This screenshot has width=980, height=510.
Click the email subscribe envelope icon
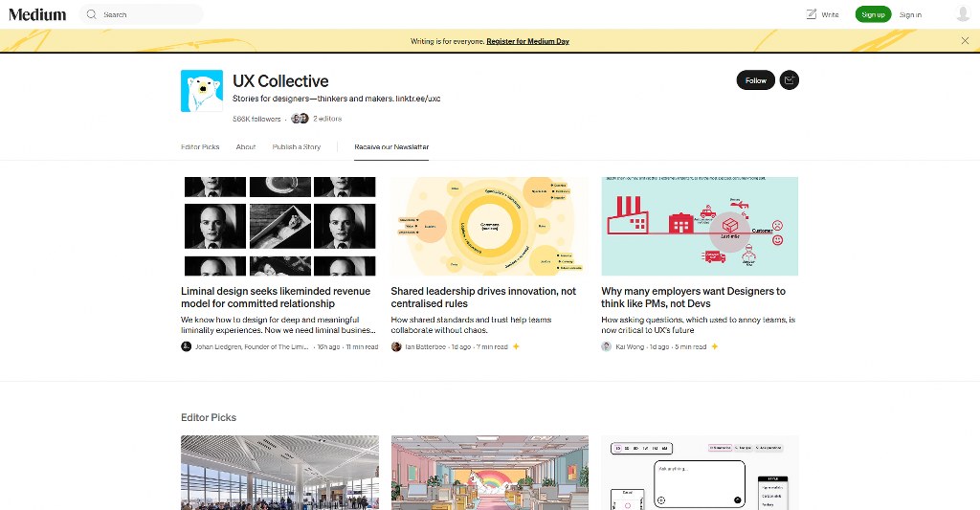[790, 80]
